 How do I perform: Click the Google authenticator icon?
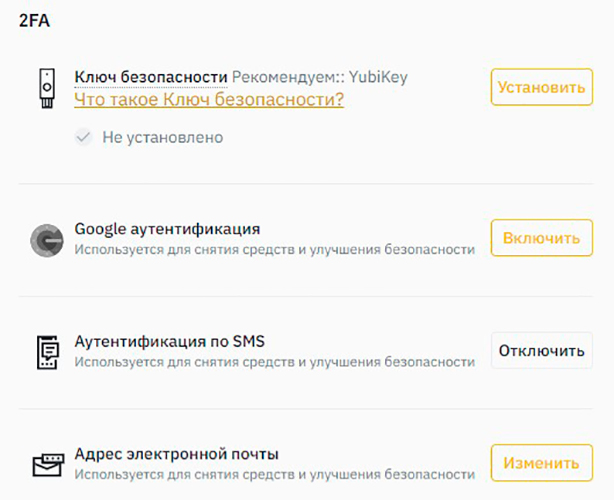[47, 240]
